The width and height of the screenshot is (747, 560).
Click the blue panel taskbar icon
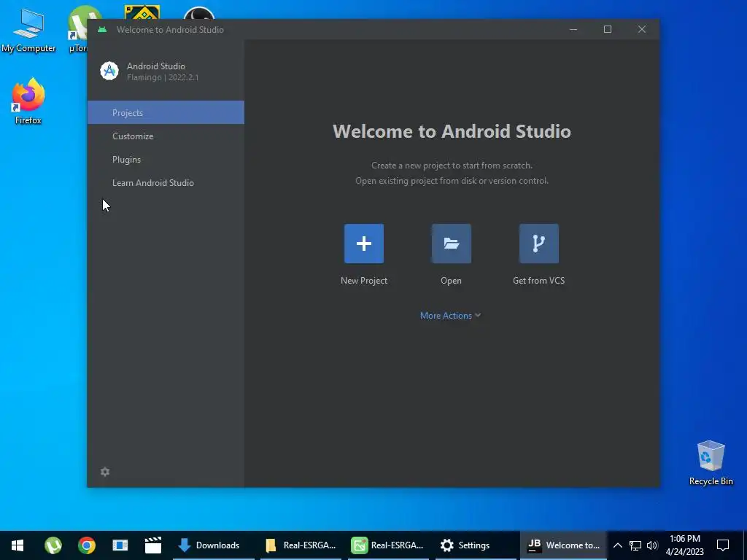pos(120,545)
